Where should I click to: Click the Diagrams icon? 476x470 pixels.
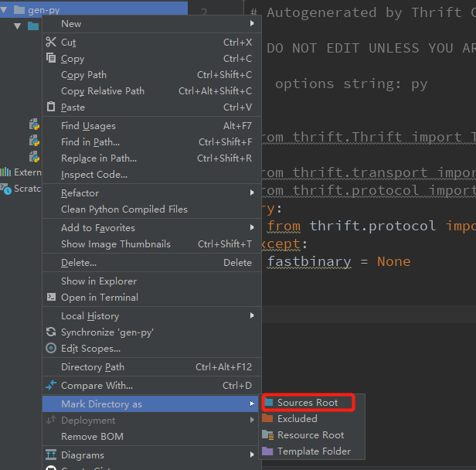coord(51,455)
